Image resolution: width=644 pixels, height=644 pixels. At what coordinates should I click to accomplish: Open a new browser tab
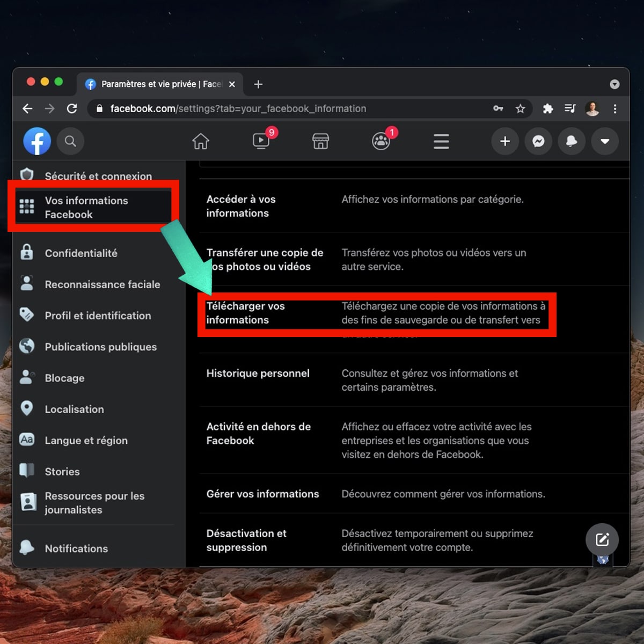click(258, 84)
